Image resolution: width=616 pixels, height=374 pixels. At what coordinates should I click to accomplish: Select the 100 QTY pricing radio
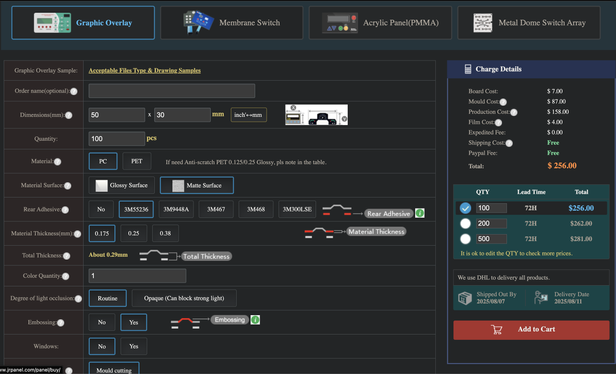466,208
